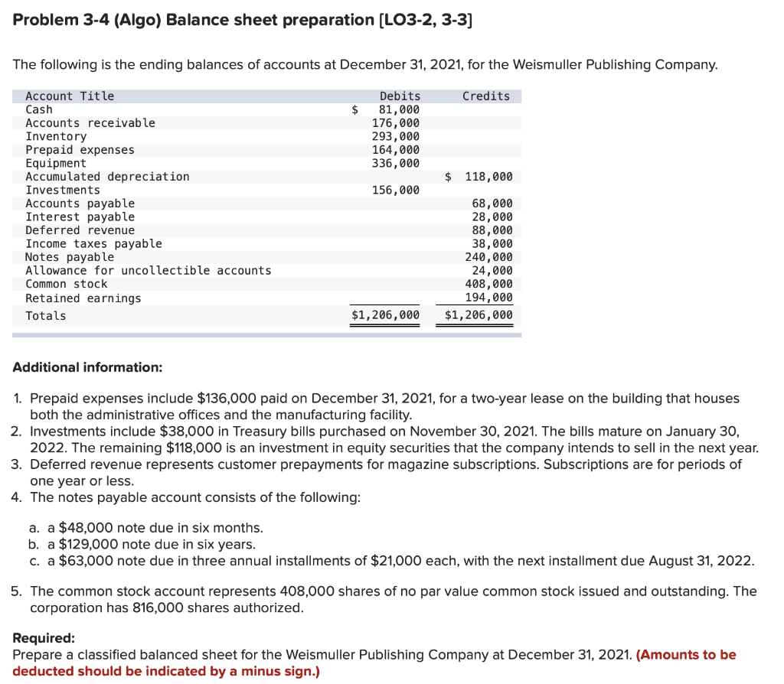Screen dimensions: 784x684
Task: Click the Prepaid expenses row
Action: [x=80, y=149]
